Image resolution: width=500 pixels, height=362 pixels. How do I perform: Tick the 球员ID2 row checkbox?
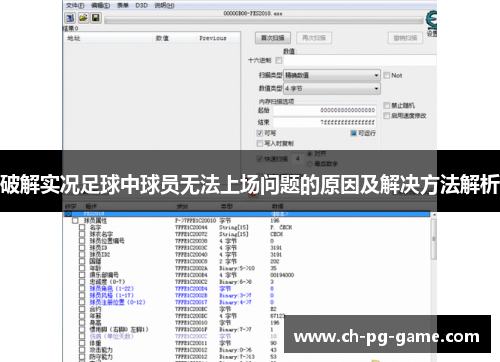click(x=82, y=255)
